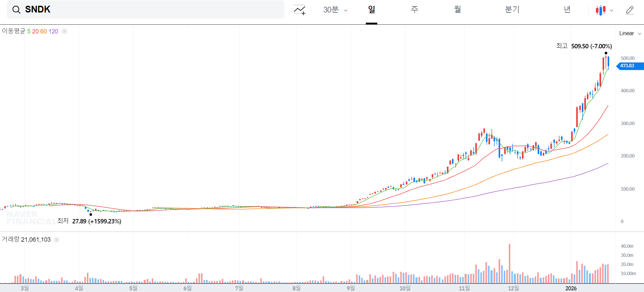Open the 30분 interval dropdown

click(x=335, y=10)
